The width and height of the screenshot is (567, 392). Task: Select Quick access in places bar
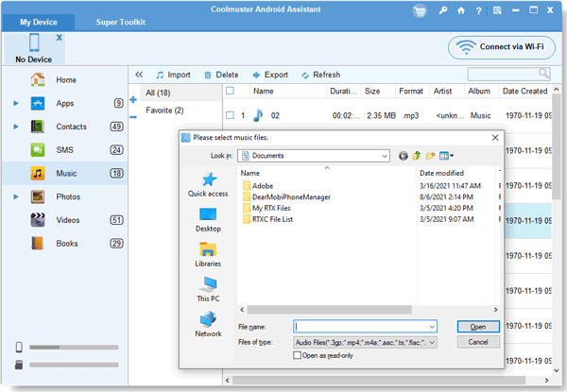pyautogui.click(x=208, y=185)
